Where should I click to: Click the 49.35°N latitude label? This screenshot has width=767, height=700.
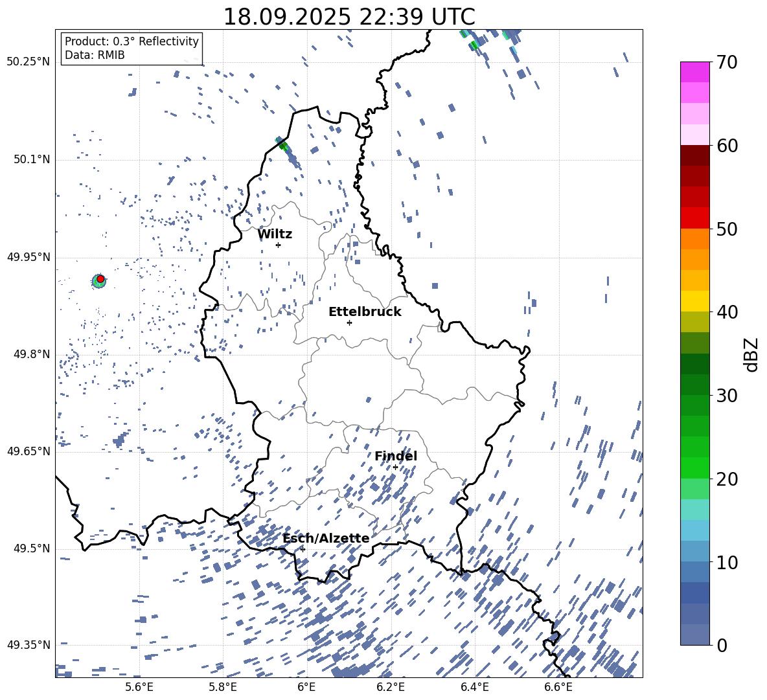click(x=29, y=645)
